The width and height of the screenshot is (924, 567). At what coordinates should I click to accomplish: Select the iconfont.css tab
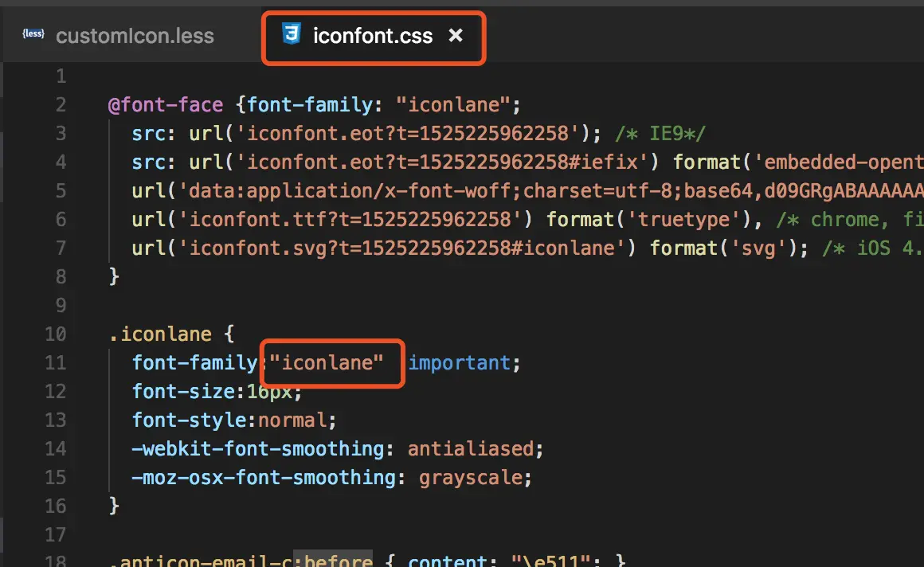(373, 36)
